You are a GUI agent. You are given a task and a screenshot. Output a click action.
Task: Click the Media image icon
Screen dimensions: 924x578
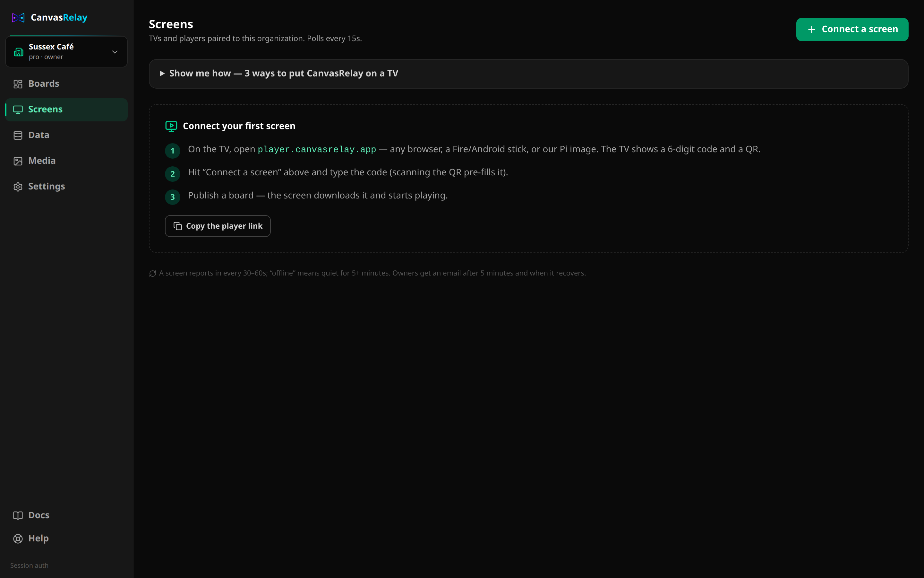18,161
